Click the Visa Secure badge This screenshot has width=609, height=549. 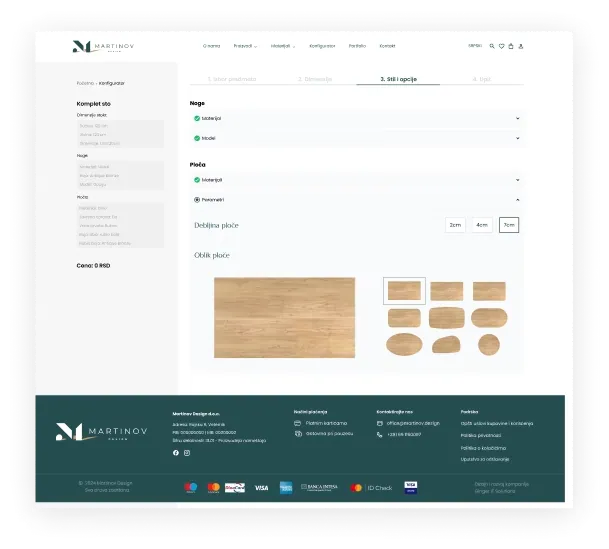pos(411,487)
